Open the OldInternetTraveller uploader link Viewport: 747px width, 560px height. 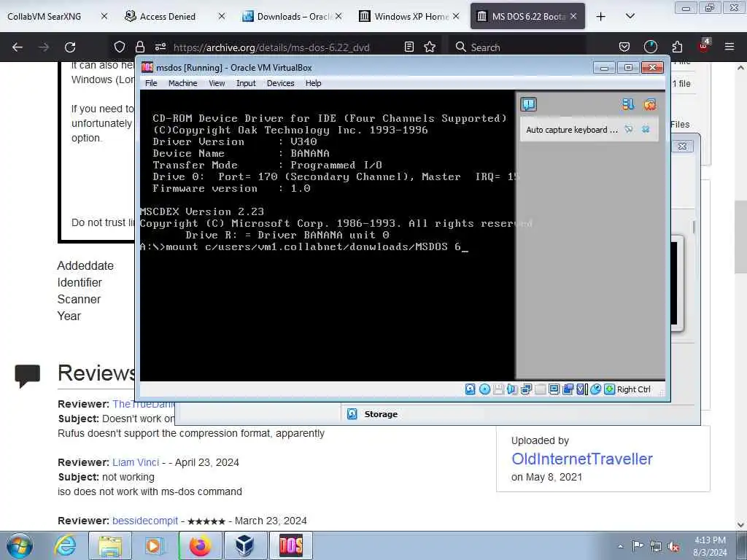(x=581, y=459)
